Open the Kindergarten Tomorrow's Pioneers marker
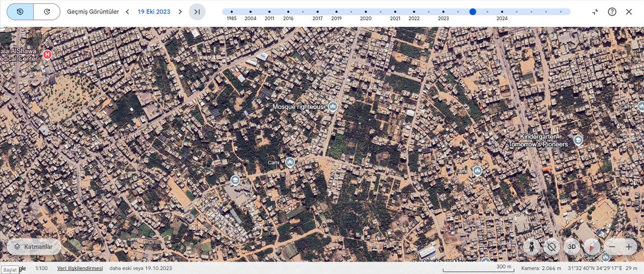The width and height of the screenshot is (644, 274). 578,141
